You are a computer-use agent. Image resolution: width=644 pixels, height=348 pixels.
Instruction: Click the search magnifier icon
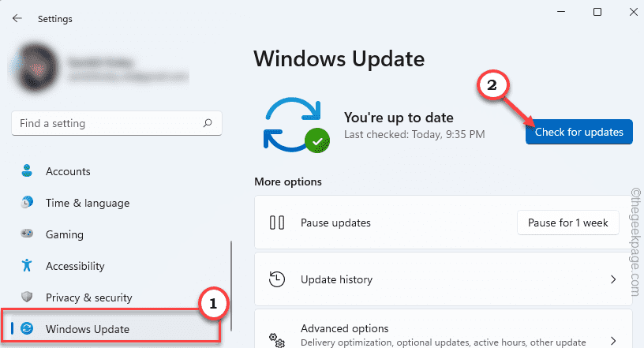coord(208,123)
